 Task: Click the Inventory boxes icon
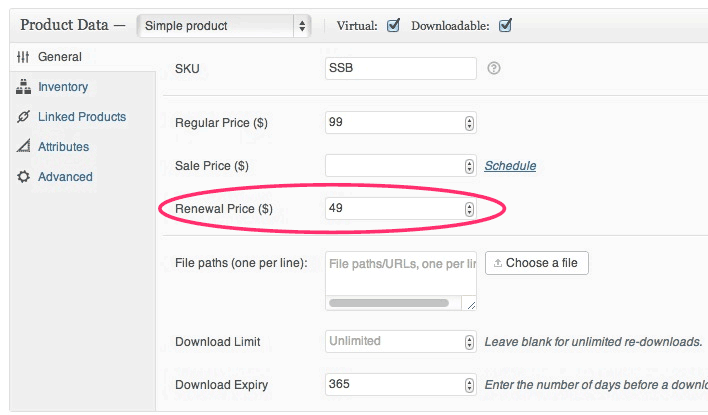23,87
